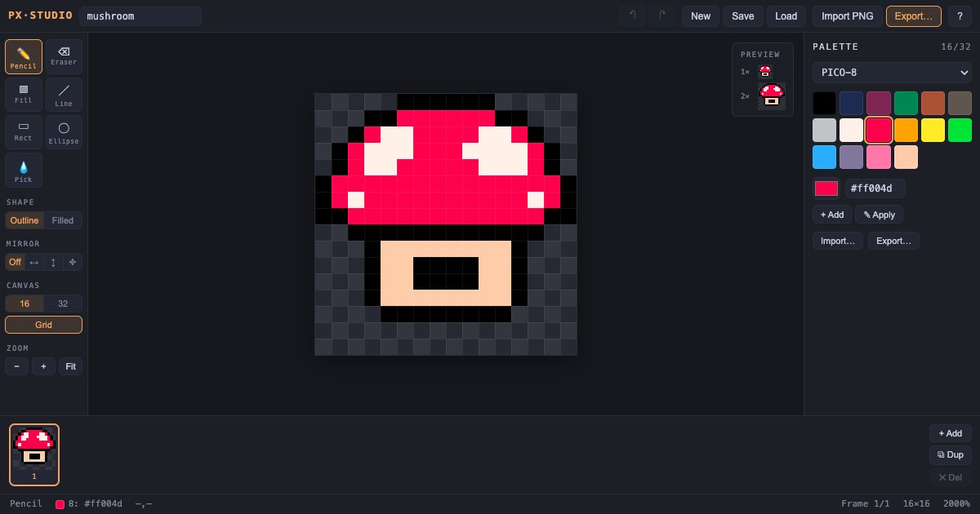Click the 2× preview mushroom image
Image resolution: width=980 pixels, height=514 pixels.
point(772,95)
